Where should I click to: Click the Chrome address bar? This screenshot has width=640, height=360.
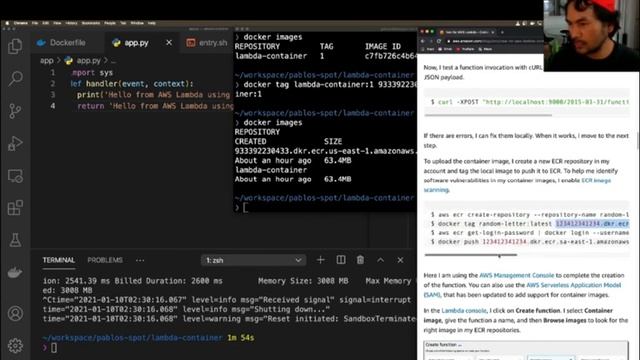pyautogui.click(x=495, y=41)
